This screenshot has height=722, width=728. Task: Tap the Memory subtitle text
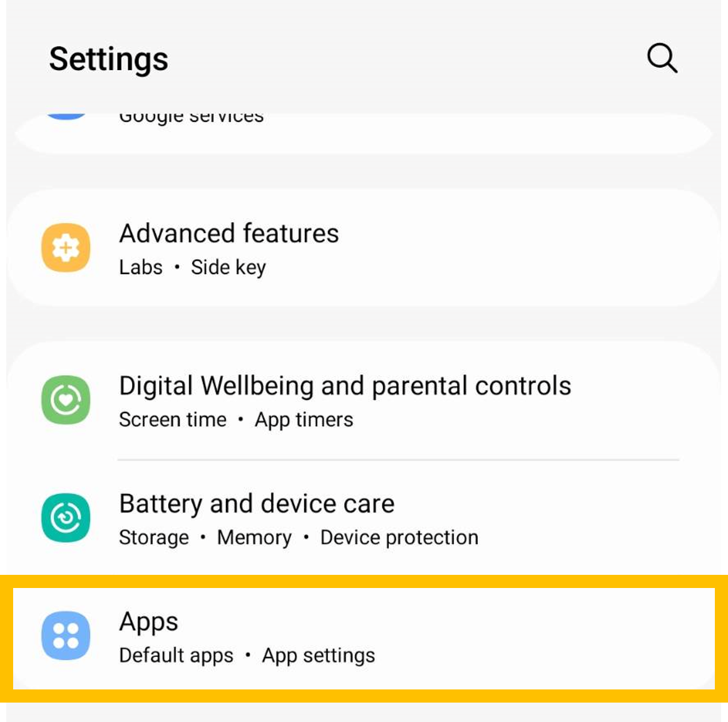coord(254,538)
